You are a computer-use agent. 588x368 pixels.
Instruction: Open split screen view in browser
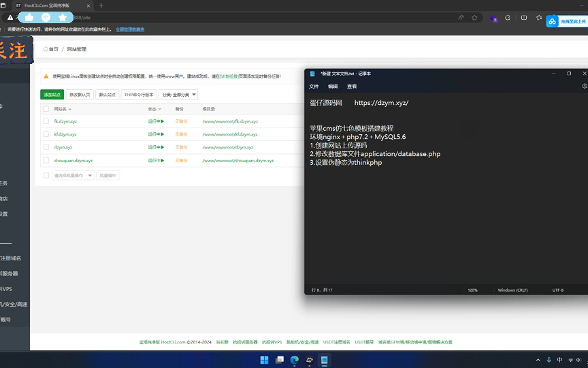click(x=524, y=18)
